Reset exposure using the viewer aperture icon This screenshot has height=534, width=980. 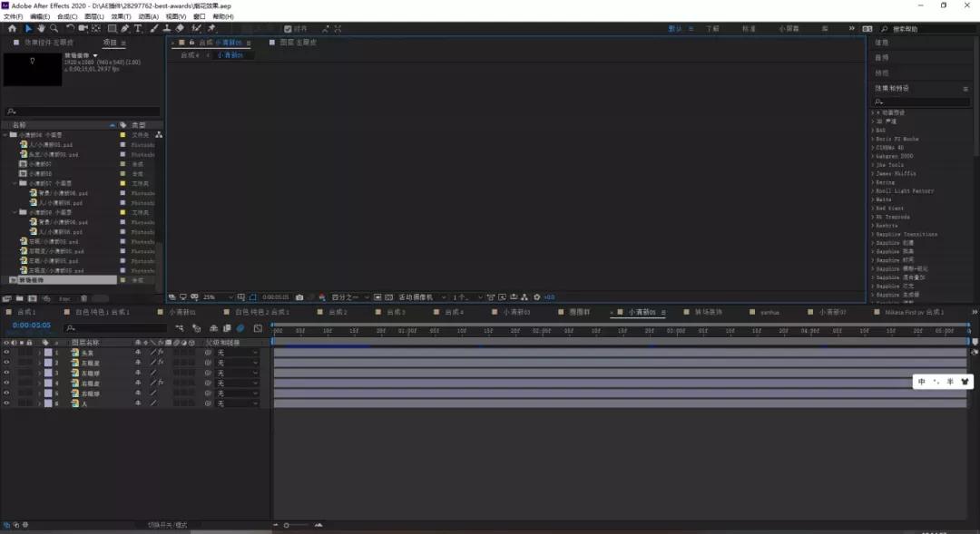(x=537, y=297)
